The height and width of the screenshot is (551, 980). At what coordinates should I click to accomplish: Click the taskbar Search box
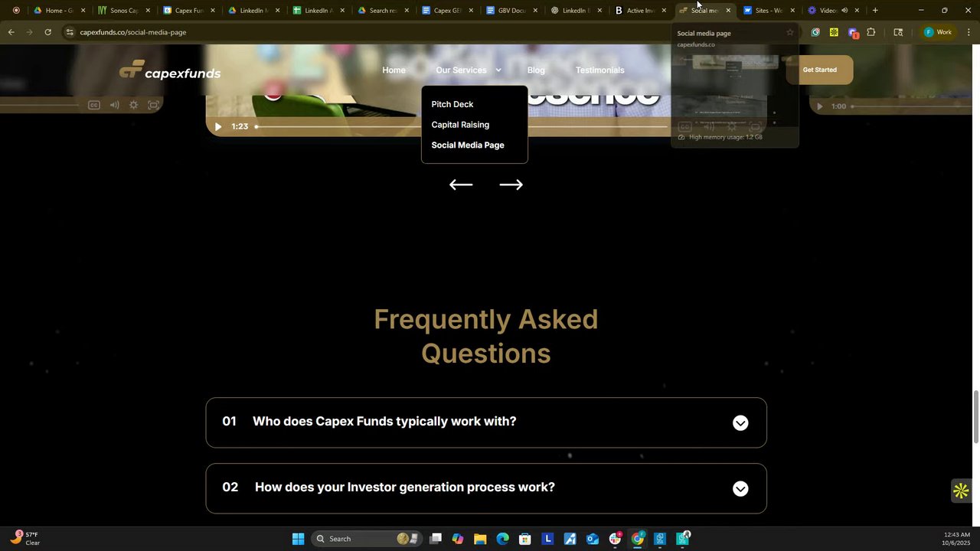(x=367, y=539)
